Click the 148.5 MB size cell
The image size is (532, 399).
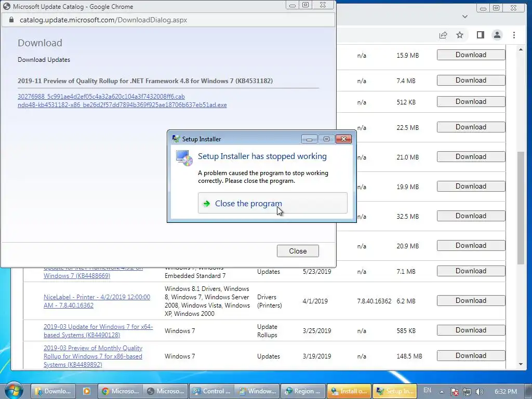tap(409, 356)
